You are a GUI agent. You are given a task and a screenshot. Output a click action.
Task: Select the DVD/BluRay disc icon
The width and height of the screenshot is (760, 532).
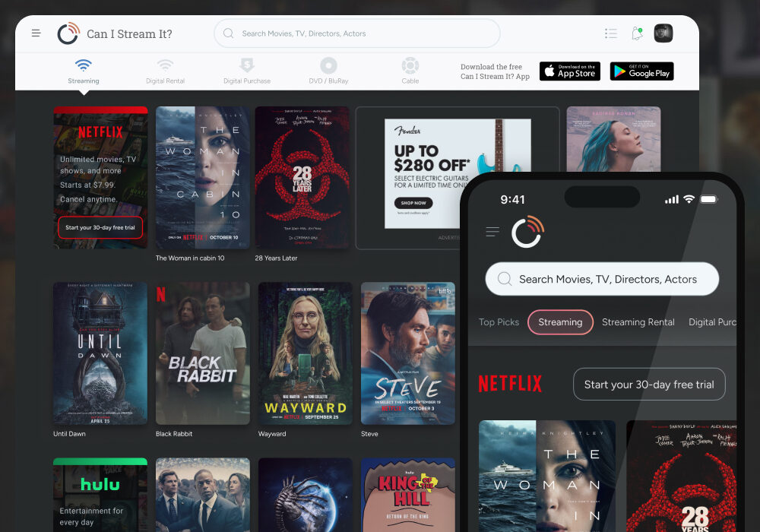coord(328,67)
